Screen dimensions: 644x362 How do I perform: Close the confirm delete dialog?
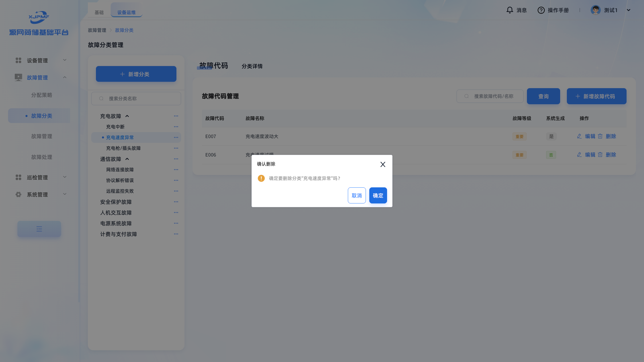[383, 164]
